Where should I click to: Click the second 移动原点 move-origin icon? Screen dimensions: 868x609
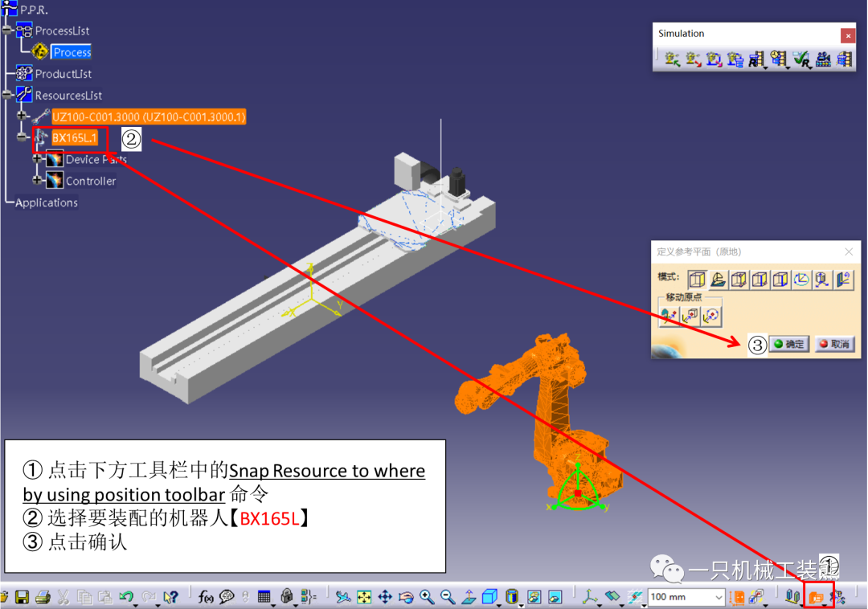click(x=690, y=316)
